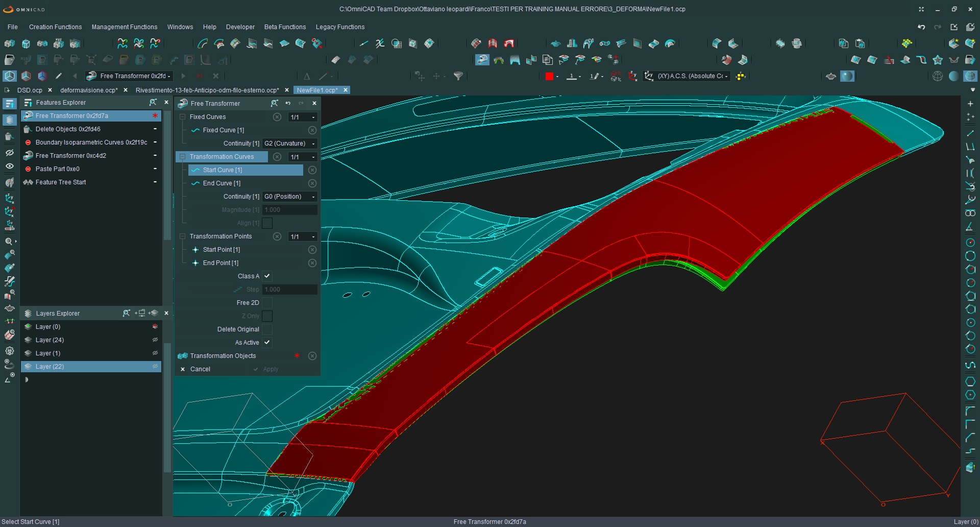Screen dimensions: 980x527
Task: Clear the Transformation Objects selection
Action: point(312,356)
